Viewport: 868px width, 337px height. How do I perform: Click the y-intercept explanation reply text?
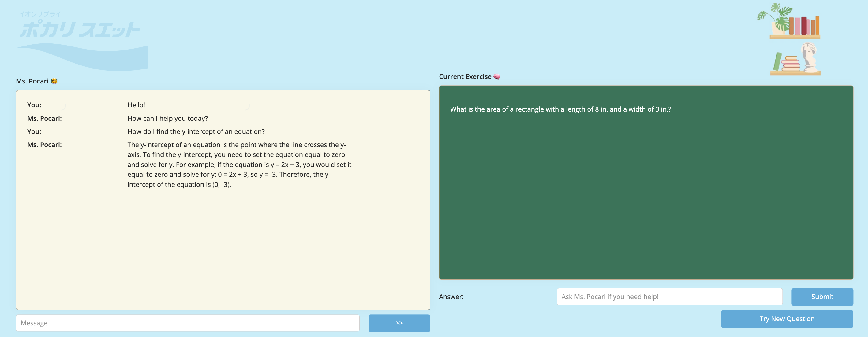click(x=239, y=165)
